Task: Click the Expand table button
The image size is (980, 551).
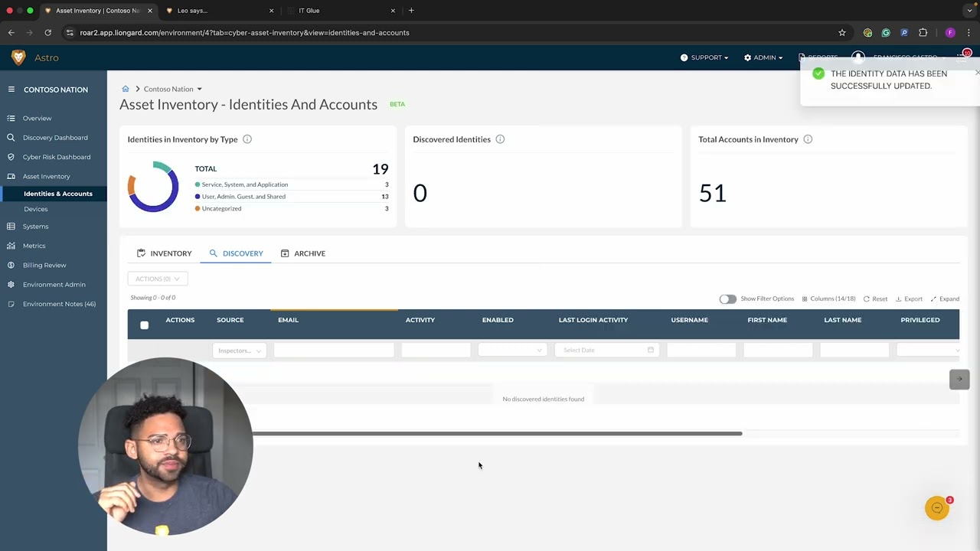Action: (x=945, y=298)
